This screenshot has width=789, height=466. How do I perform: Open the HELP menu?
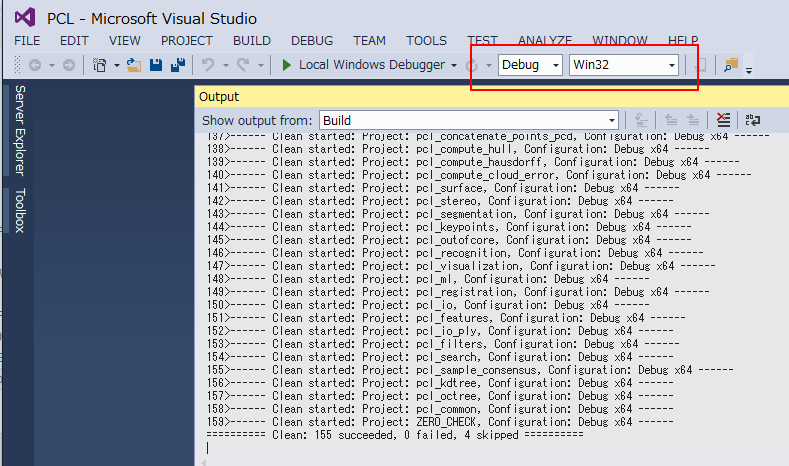[x=683, y=41]
